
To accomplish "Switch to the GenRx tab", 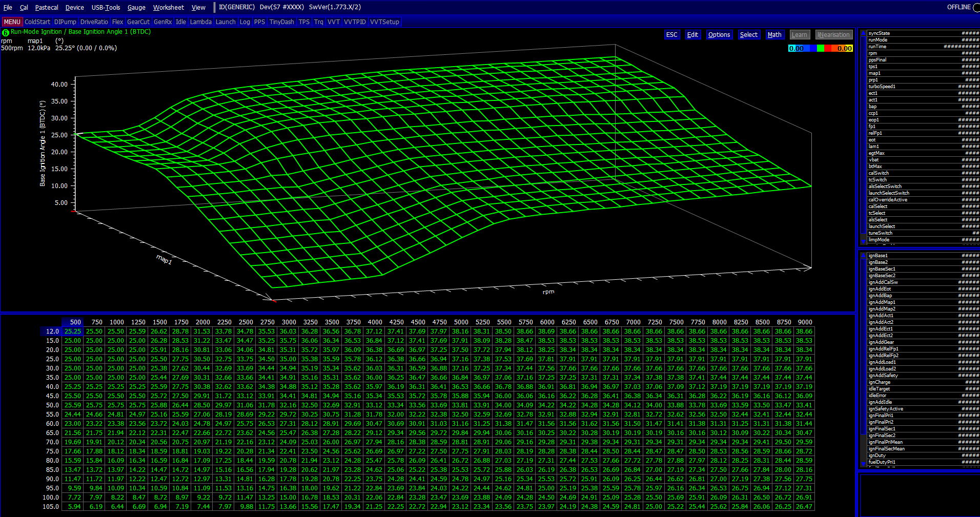I will click(163, 22).
